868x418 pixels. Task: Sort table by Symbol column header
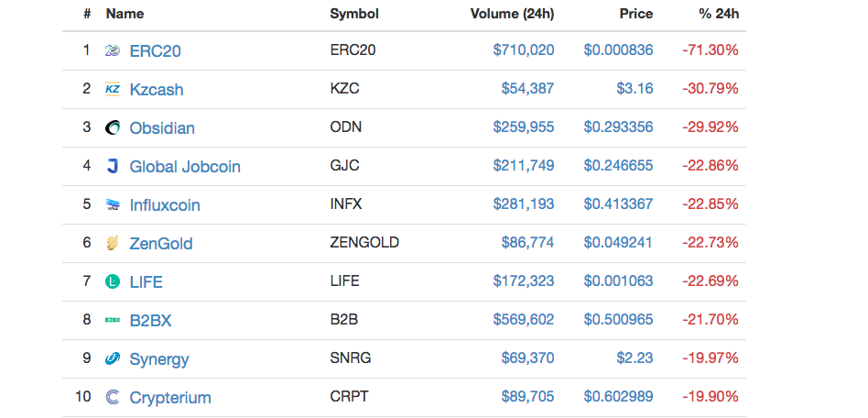tap(353, 14)
